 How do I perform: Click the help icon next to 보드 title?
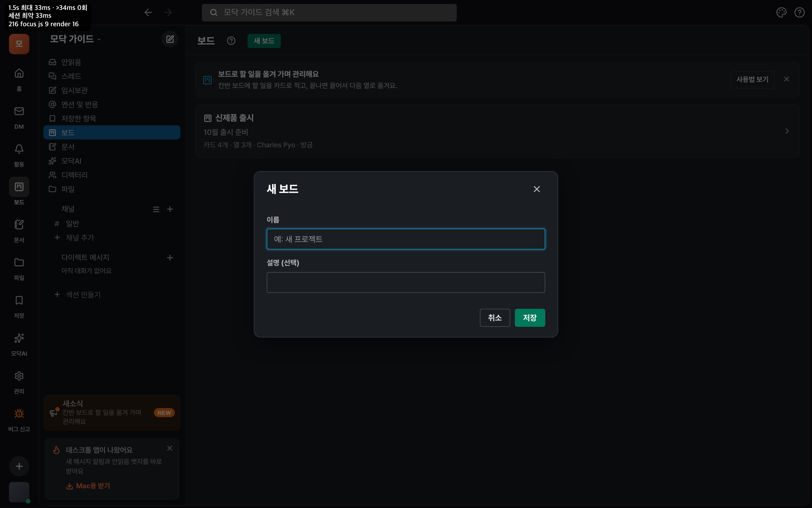pyautogui.click(x=231, y=41)
